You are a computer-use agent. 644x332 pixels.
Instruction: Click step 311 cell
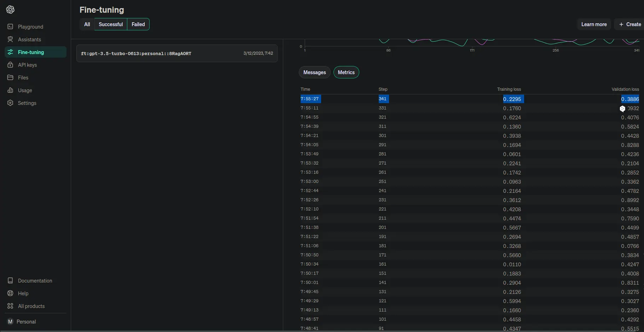(382, 126)
